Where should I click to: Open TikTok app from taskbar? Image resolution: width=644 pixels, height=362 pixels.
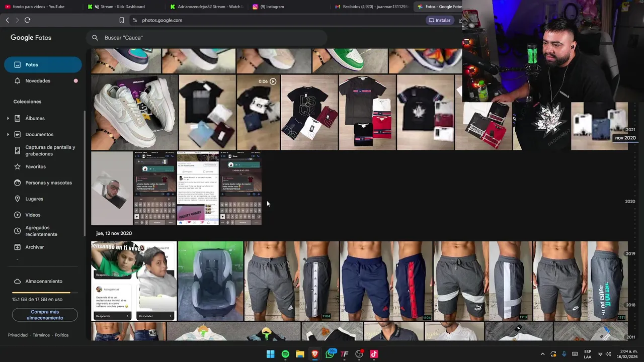click(x=374, y=354)
